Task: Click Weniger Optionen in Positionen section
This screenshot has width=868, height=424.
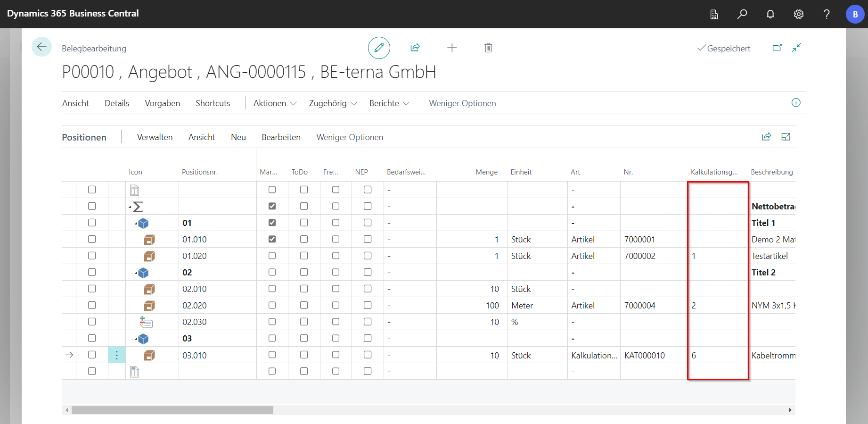Action: click(x=350, y=137)
